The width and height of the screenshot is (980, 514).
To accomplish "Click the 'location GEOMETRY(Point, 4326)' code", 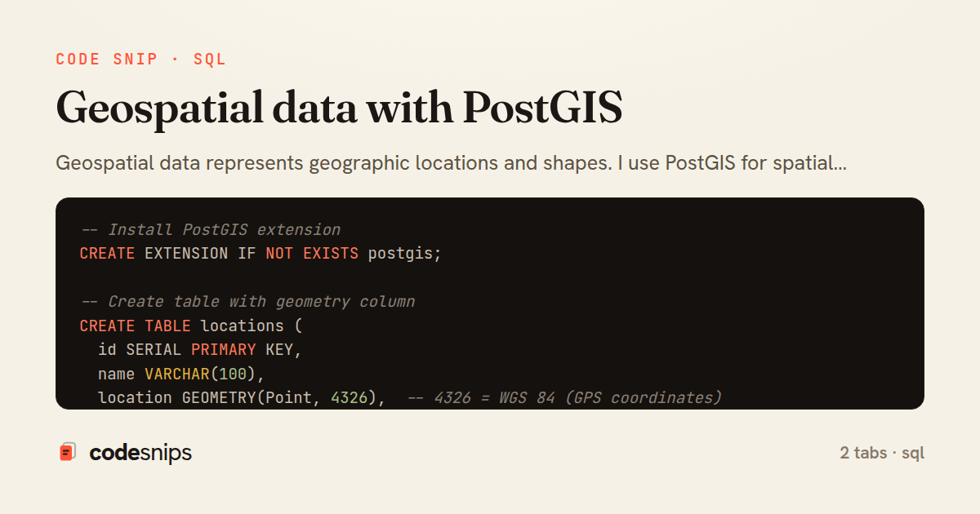I will click(x=242, y=398).
